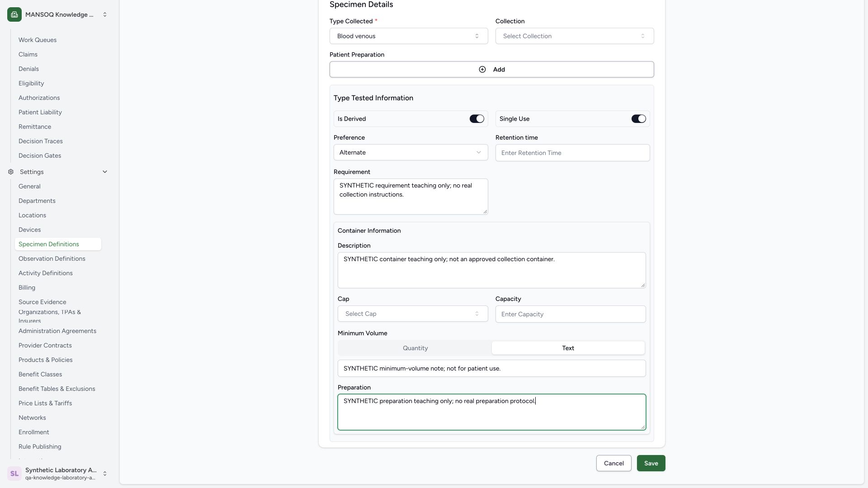Click into the container Description text area

[492, 270]
